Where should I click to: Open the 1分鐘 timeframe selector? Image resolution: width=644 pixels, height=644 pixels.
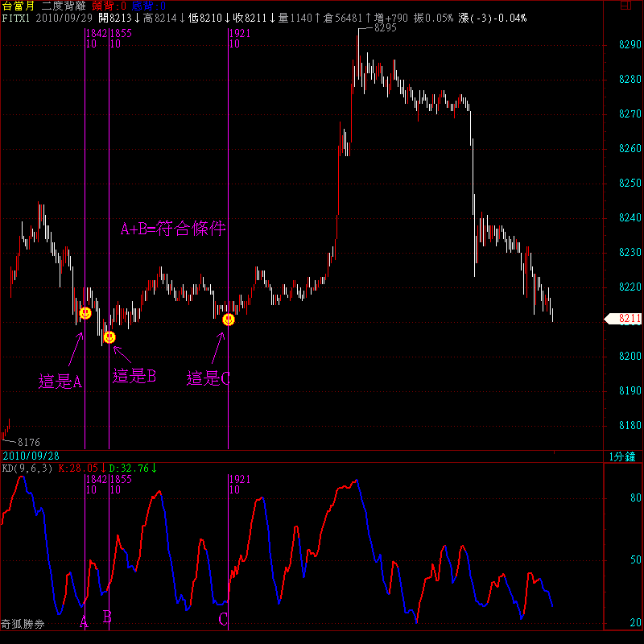coord(625,456)
